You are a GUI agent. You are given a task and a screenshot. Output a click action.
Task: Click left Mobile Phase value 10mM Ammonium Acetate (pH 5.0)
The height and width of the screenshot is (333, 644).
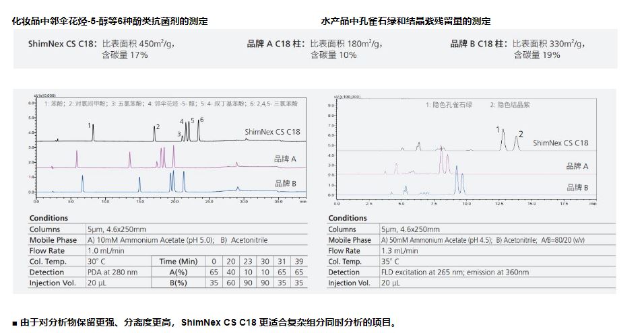click(x=151, y=240)
